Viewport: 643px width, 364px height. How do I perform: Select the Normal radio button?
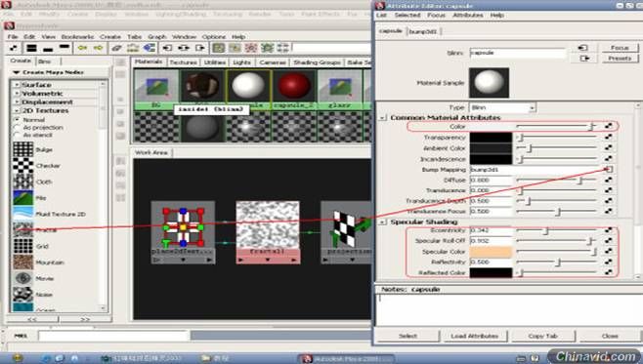(17, 120)
